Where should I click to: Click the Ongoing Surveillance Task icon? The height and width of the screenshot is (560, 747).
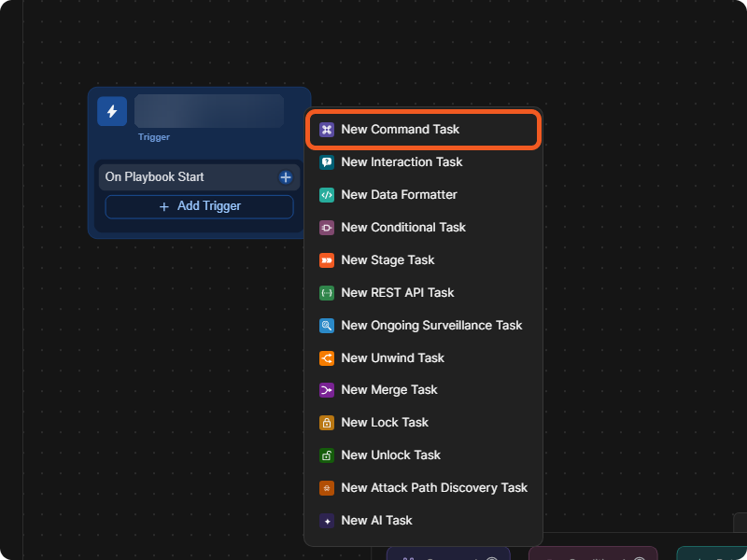coord(326,326)
